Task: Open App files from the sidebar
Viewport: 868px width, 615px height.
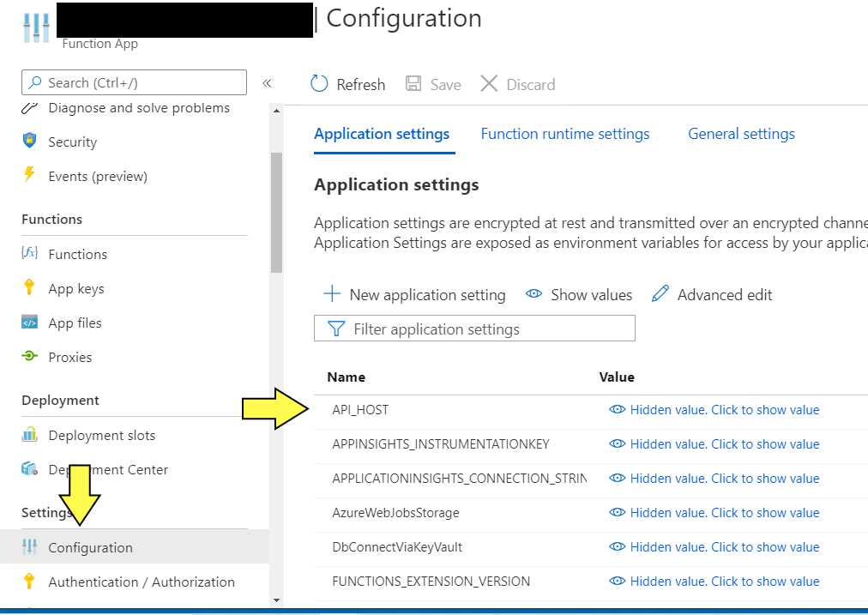Action: coord(73,323)
